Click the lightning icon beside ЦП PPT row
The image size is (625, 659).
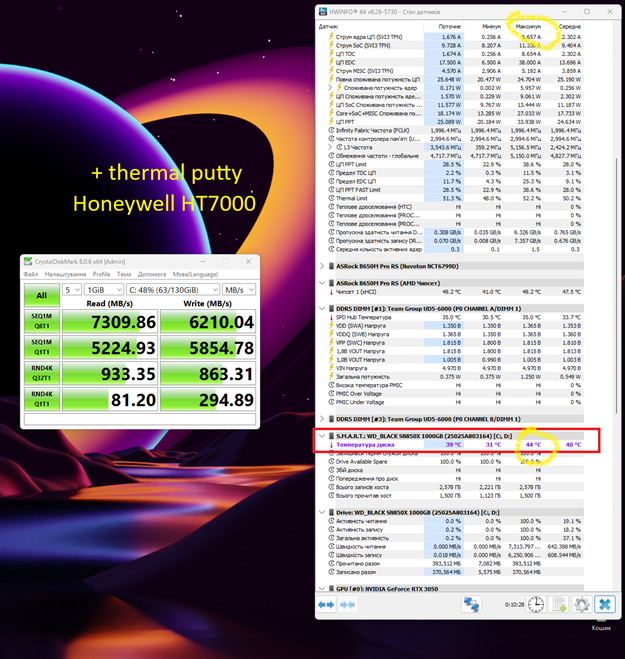[331, 122]
